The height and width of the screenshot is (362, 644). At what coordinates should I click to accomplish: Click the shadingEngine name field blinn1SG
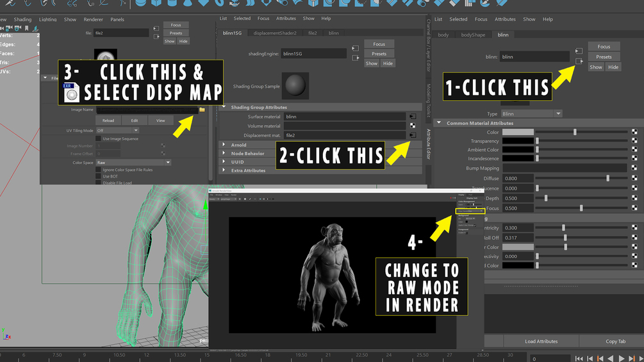[314, 53]
